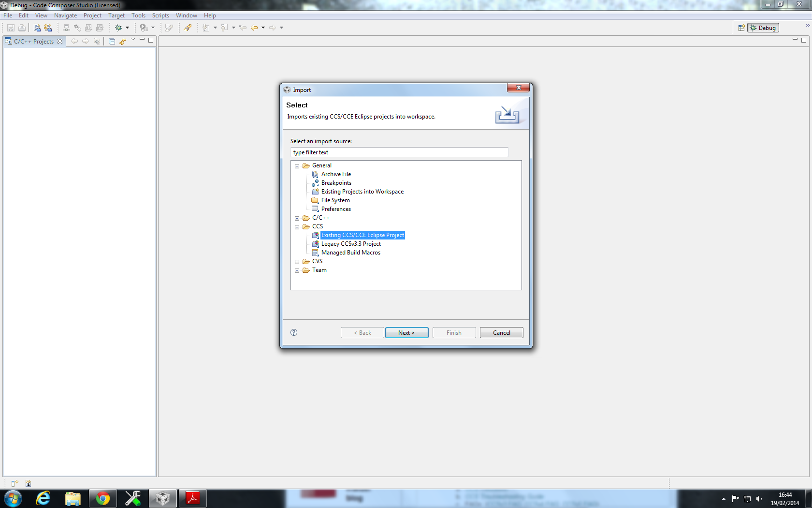Image resolution: width=812 pixels, height=508 pixels.
Task: Open the Target menu
Action: (116, 15)
